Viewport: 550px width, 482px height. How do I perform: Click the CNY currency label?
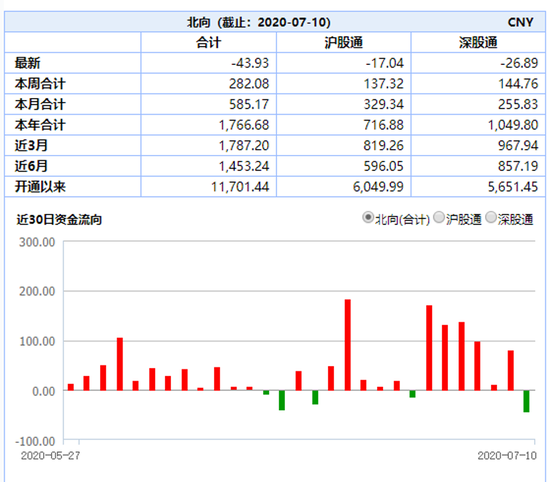point(520,22)
